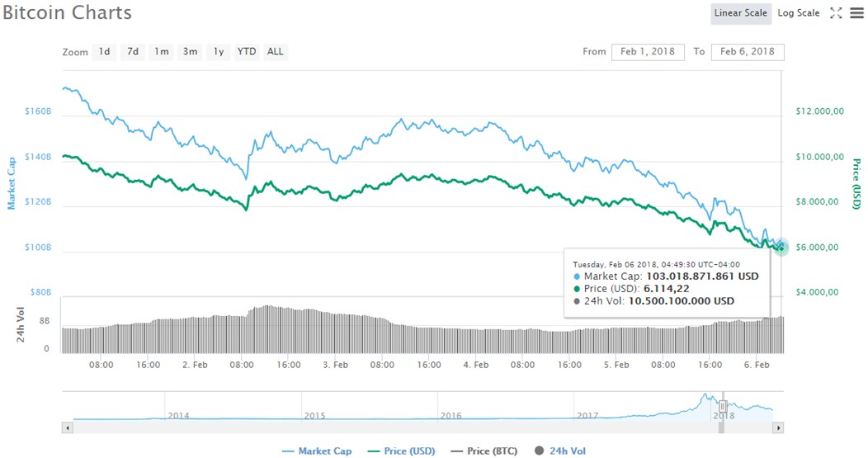Select the 3m zoom range
The height and width of the screenshot is (458, 868).
[x=190, y=52]
